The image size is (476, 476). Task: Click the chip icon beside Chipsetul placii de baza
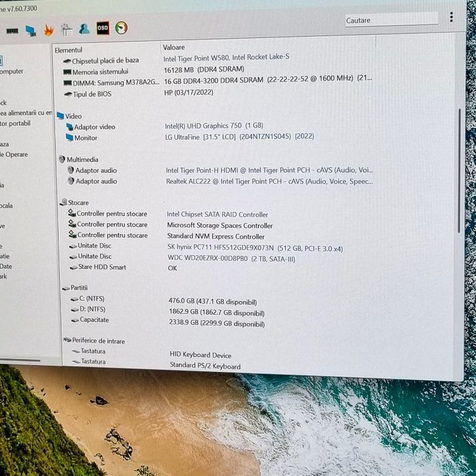(67, 61)
